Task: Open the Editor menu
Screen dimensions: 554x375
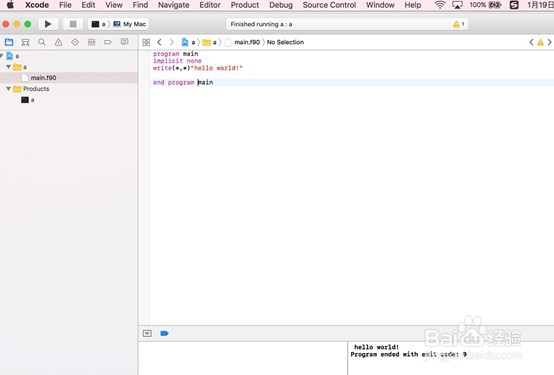Action: (x=210, y=5)
